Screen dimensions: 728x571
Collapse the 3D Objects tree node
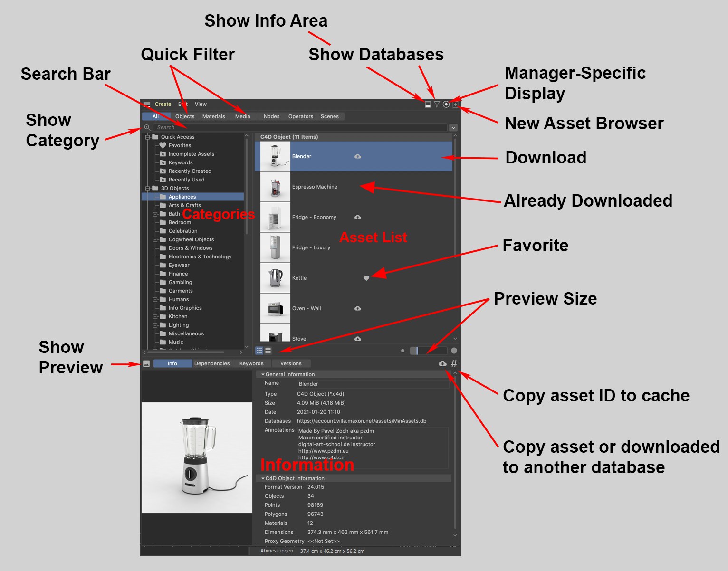pos(148,188)
